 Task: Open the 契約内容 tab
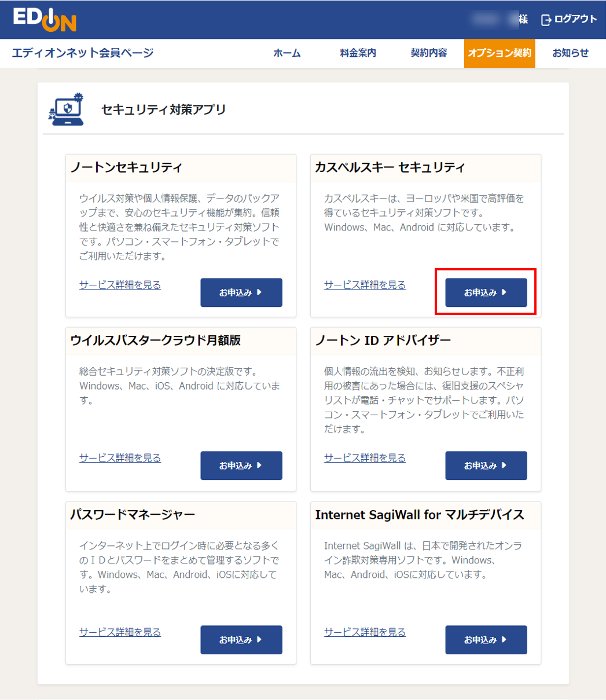point(429,53)
